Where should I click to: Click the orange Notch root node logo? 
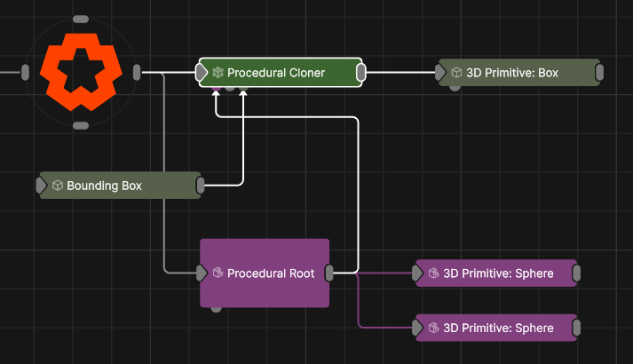80,73
